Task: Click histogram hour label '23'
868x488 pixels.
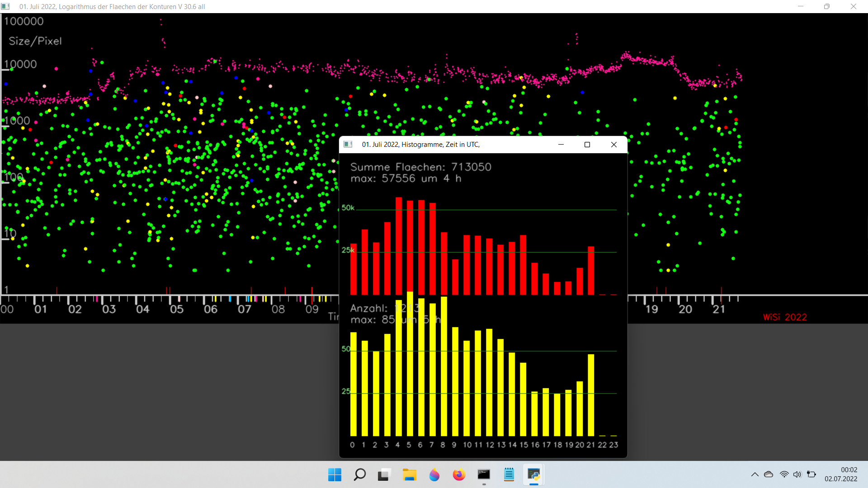Action: tap(613, 445)
